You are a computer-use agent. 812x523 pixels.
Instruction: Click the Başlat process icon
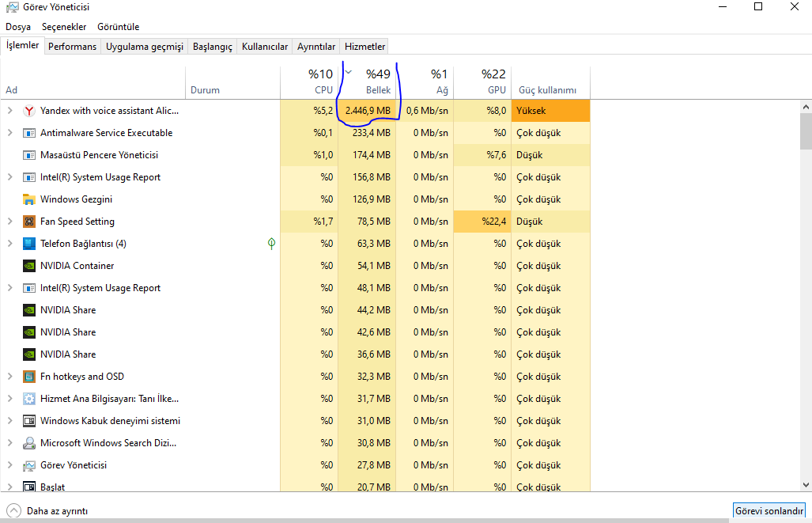29,487
